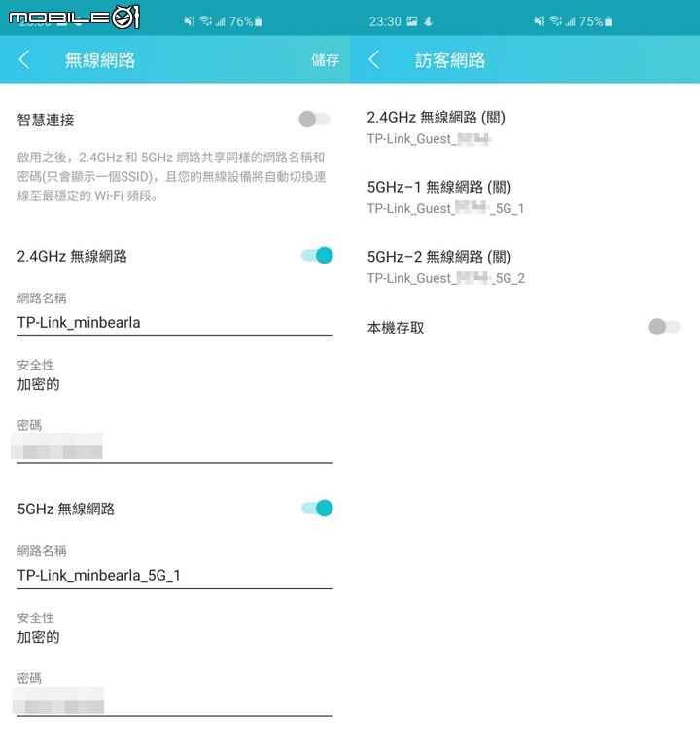Tap the 2.4GHz 密碼 password field

[x=175, y=446]
